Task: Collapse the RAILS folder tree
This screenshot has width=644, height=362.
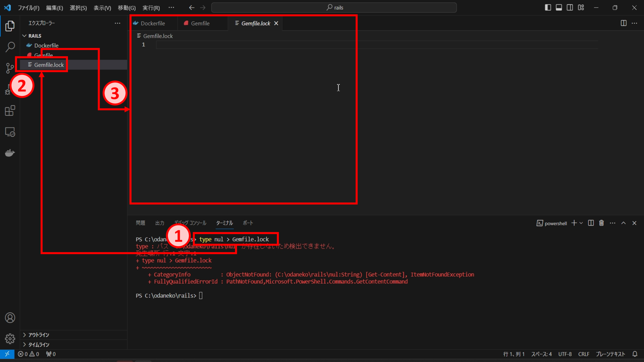Action: [x=25, y=36]
